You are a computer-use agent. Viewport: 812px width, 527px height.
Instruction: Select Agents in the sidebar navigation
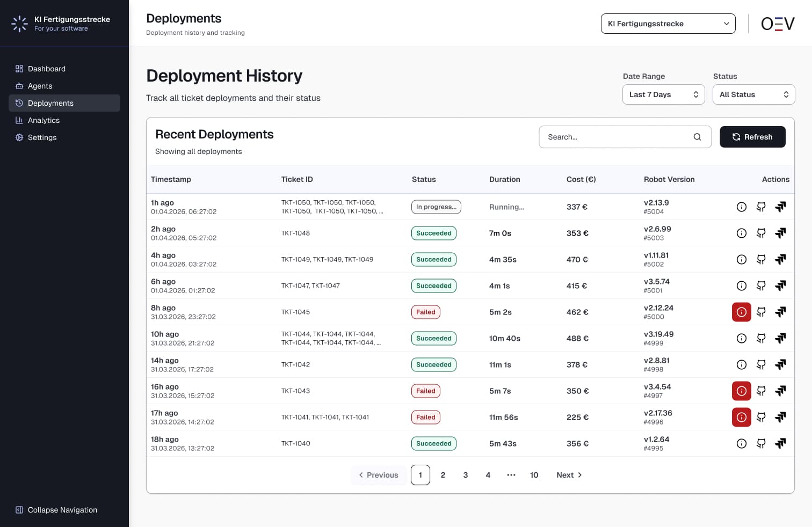[x=40, y=86]
